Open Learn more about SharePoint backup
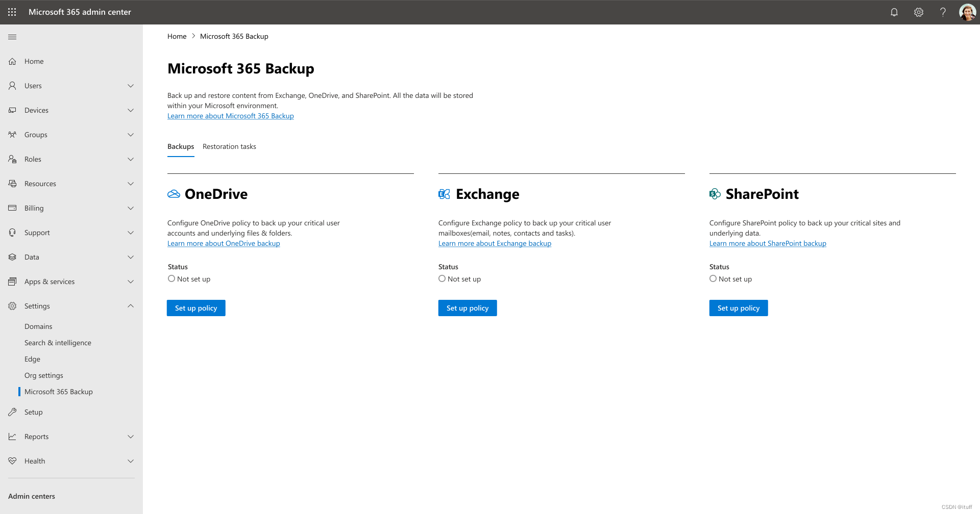Viewport: 980px width, 514px height. coord(768,244)
